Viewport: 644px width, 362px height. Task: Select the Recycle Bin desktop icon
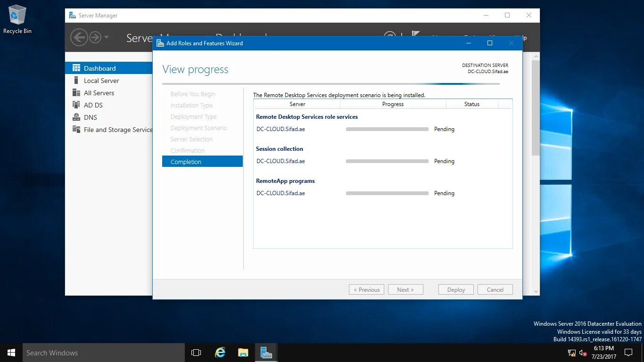click(x=17, y=19)
